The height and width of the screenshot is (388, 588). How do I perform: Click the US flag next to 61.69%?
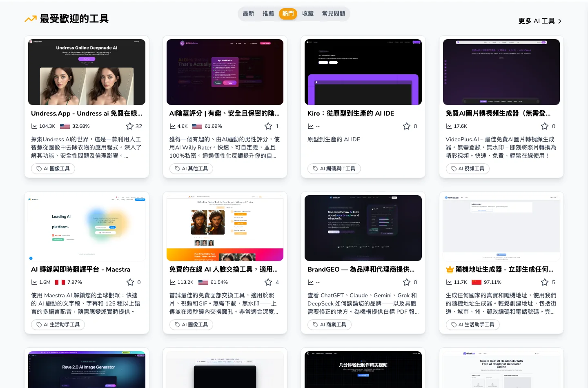[197, 126]
